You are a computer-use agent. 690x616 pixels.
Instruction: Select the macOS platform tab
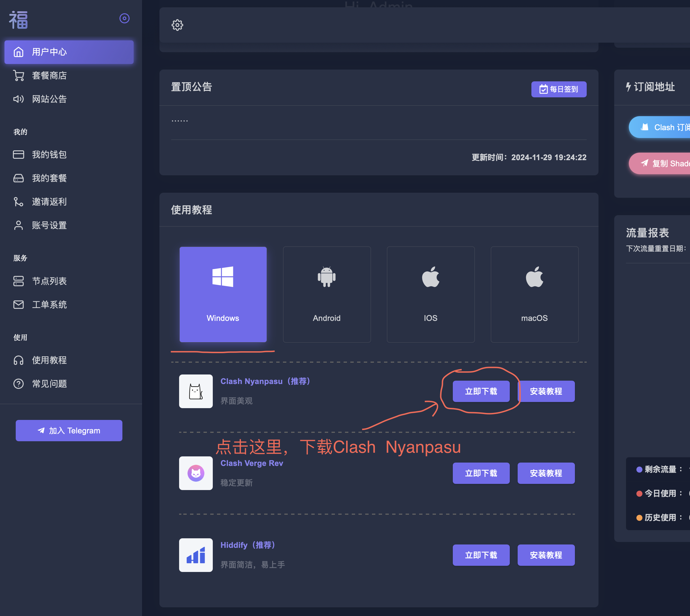pyautogui.click(x=534, y=295)
